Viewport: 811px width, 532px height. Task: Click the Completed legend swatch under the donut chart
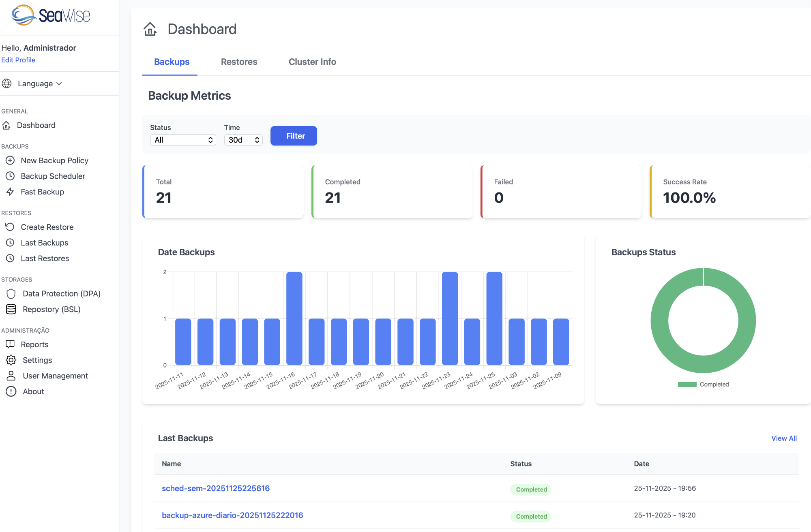click(688, 384)
